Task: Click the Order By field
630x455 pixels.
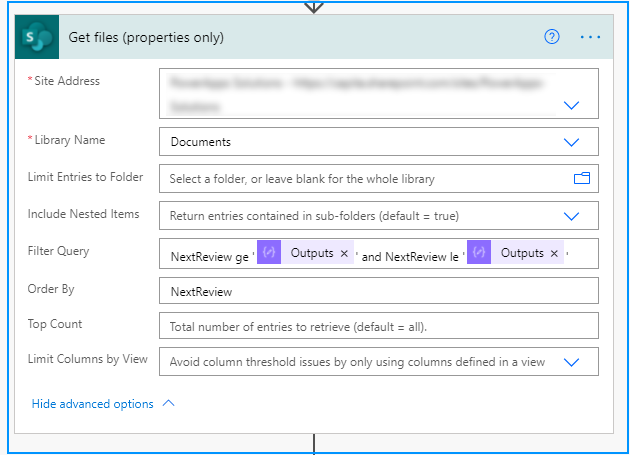Action: point(378,291)
